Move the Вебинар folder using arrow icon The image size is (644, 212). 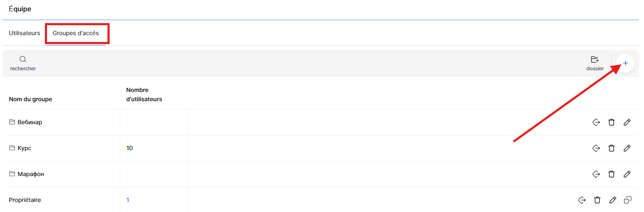[x=596, y=122]
